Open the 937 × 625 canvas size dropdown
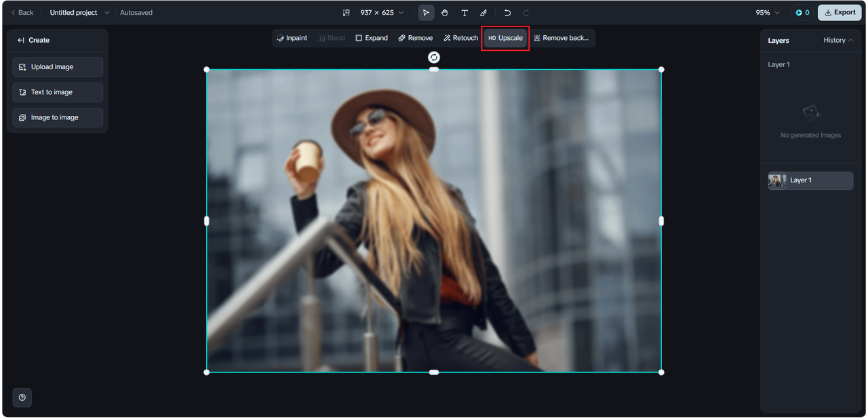This screenshot has height=419, width=868. coord(382,12)
